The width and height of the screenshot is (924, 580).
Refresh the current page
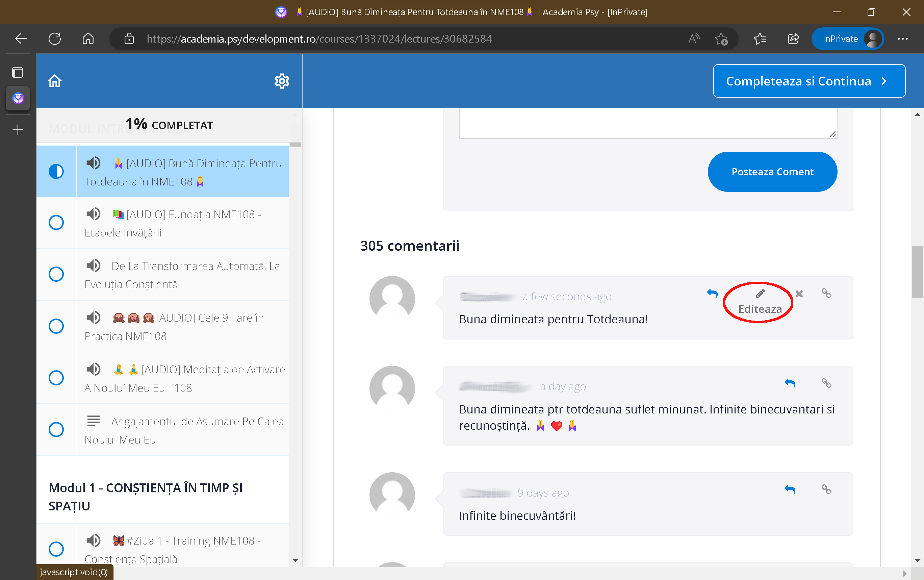54,39
